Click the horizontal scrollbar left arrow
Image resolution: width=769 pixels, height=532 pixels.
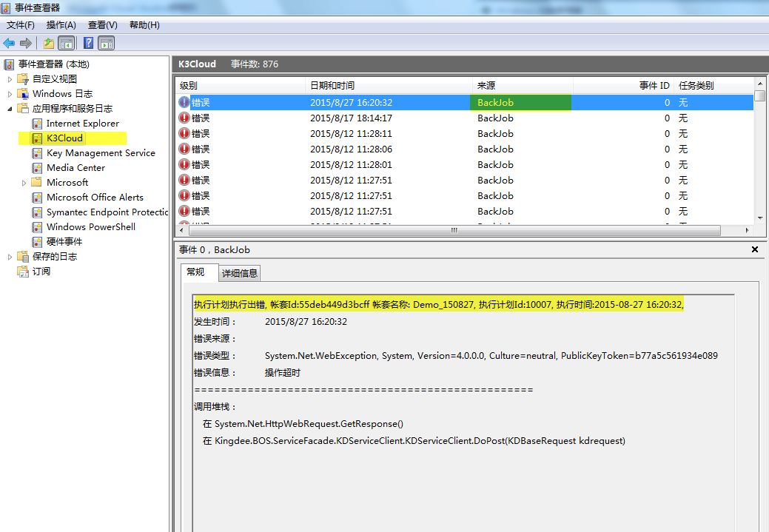[182, 230]
